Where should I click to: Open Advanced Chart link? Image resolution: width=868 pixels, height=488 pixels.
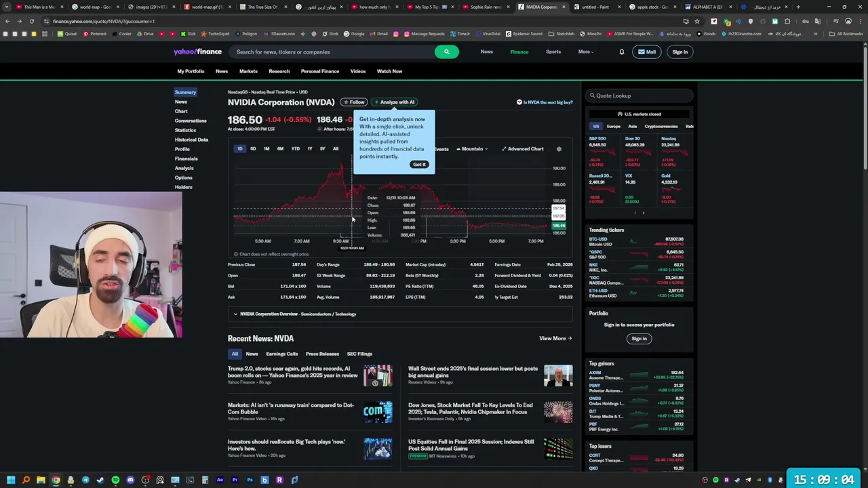(523, 149)
